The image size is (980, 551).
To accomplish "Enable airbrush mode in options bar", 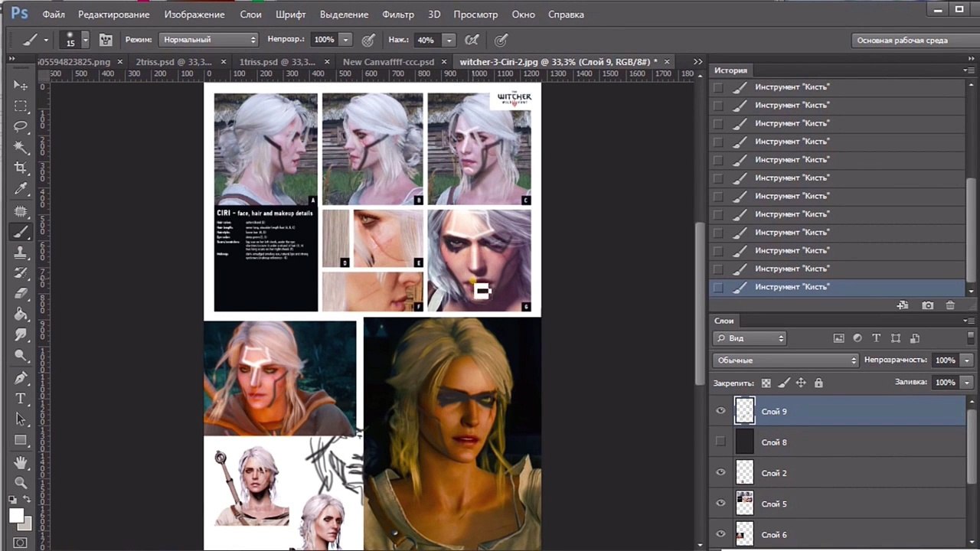I will pyautogui.click(x=472, y=40).
